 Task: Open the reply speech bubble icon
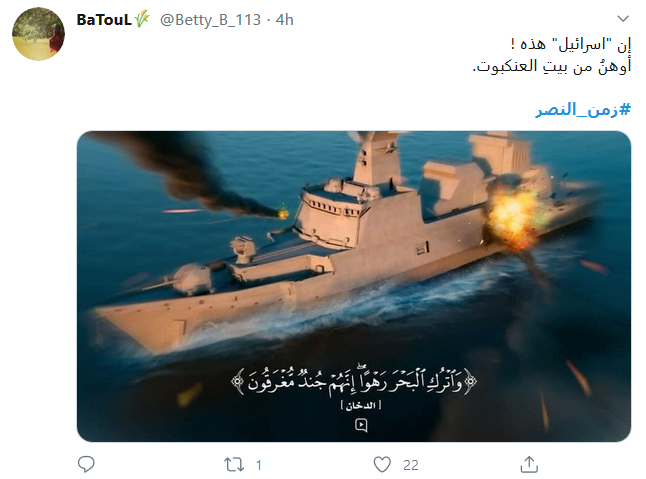pyautogui.click(x=87, y=465)
